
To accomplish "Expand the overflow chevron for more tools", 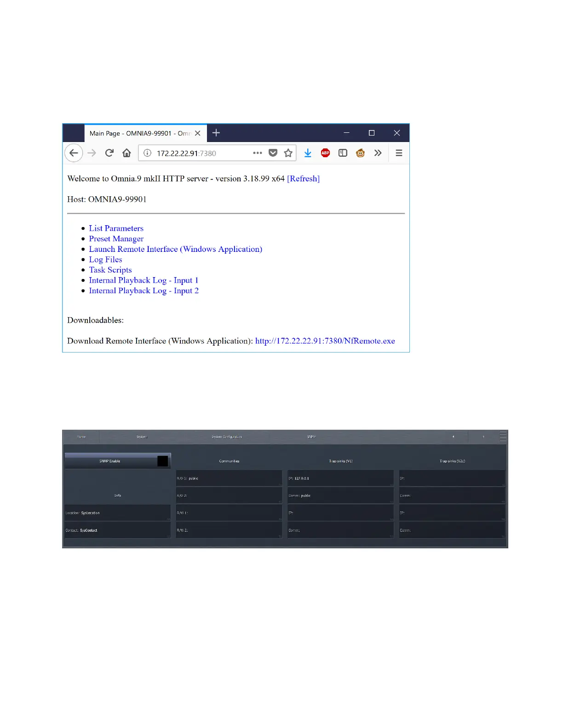I will 378,153.
